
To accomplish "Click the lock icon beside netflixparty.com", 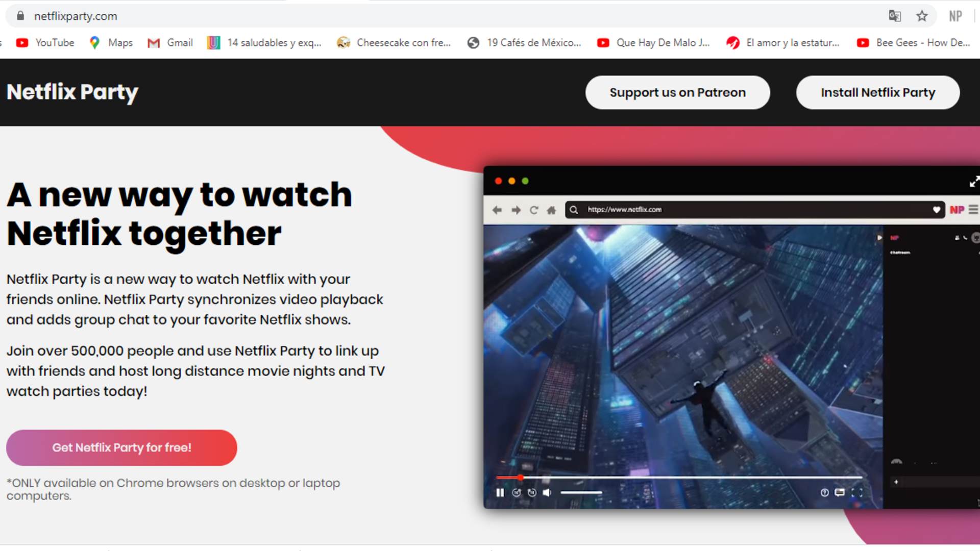I will (x=20, y=16).
